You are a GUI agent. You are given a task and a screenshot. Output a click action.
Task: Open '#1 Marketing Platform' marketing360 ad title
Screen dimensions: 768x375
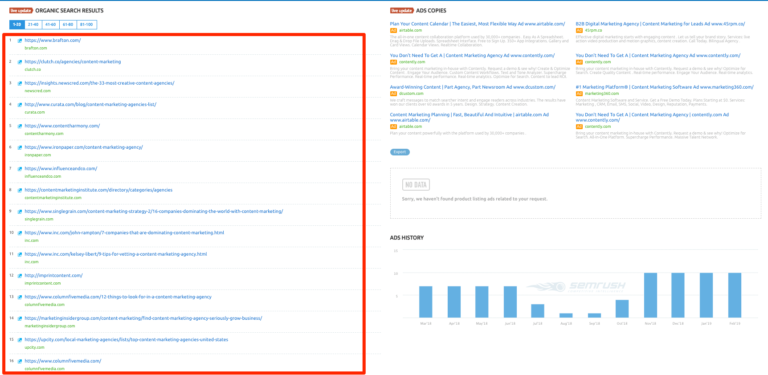click(x=665, y=87)
